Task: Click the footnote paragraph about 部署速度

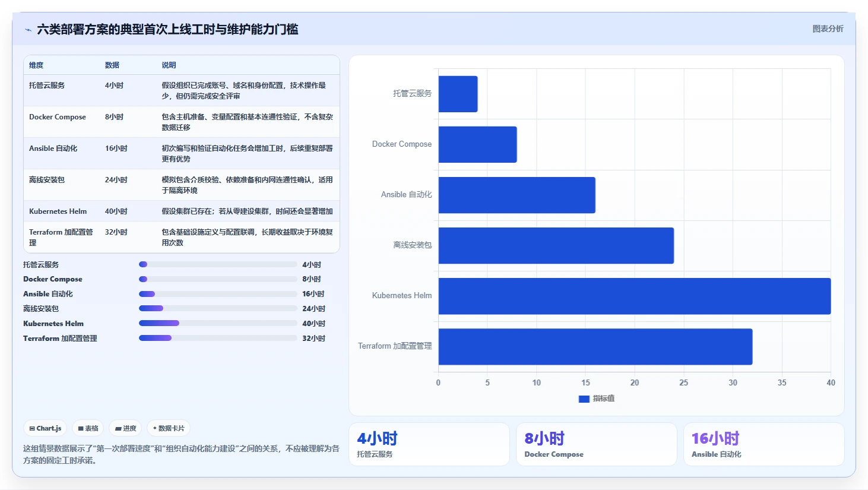Action: (181, 454)
